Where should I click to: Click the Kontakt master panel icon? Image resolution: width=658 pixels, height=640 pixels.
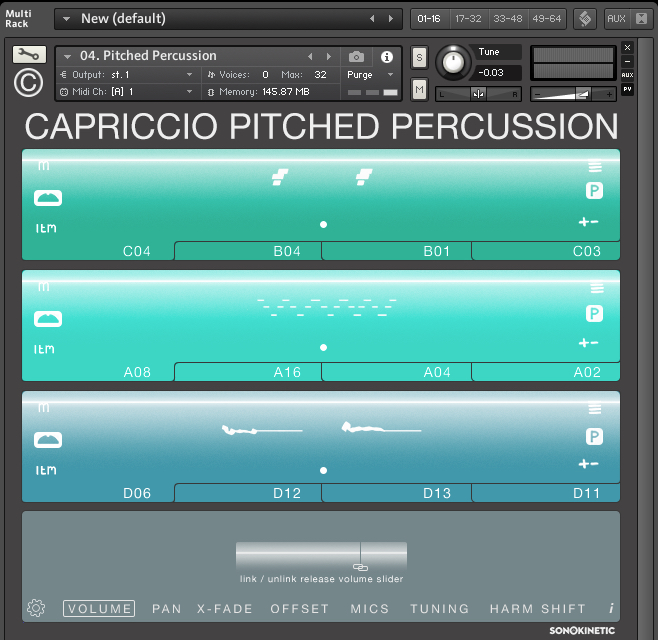585,19
